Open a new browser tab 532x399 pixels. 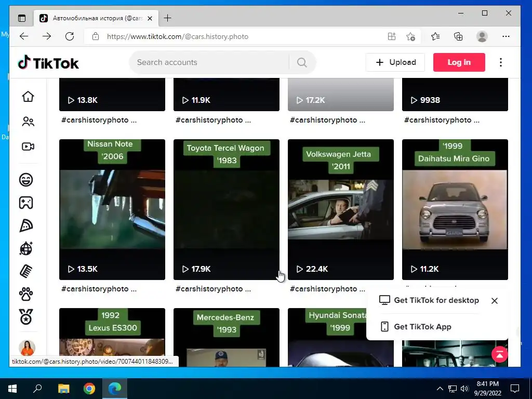(168, 18)
